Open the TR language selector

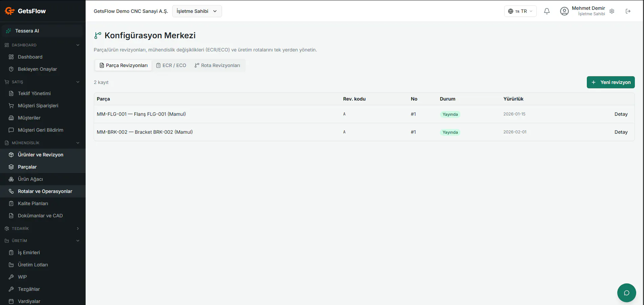point(520,11)
